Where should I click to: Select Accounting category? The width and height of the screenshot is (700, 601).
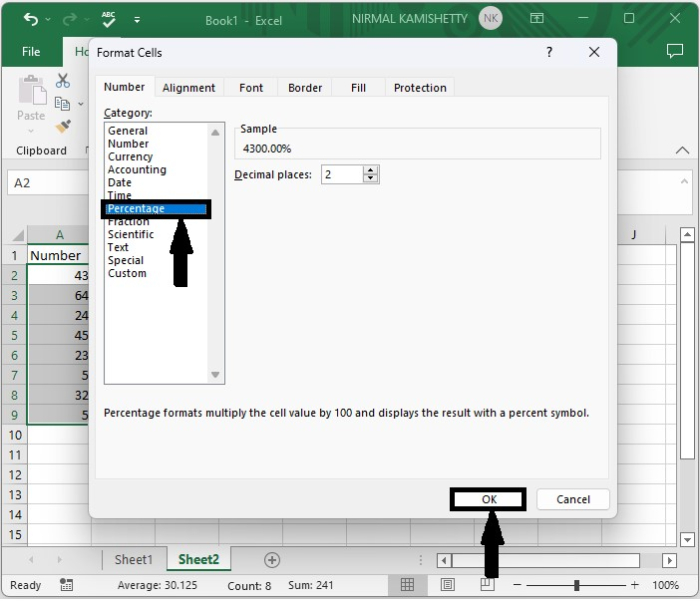point(137,170)
